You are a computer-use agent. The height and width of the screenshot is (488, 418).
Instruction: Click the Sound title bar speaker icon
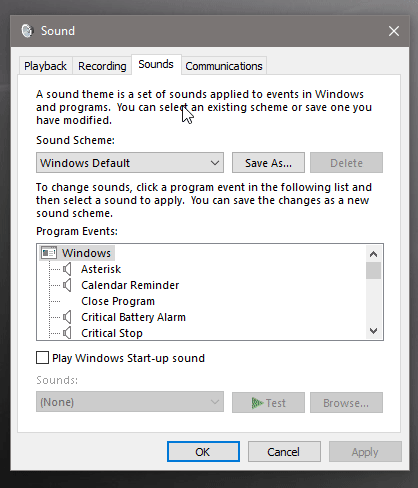point(27,31)
